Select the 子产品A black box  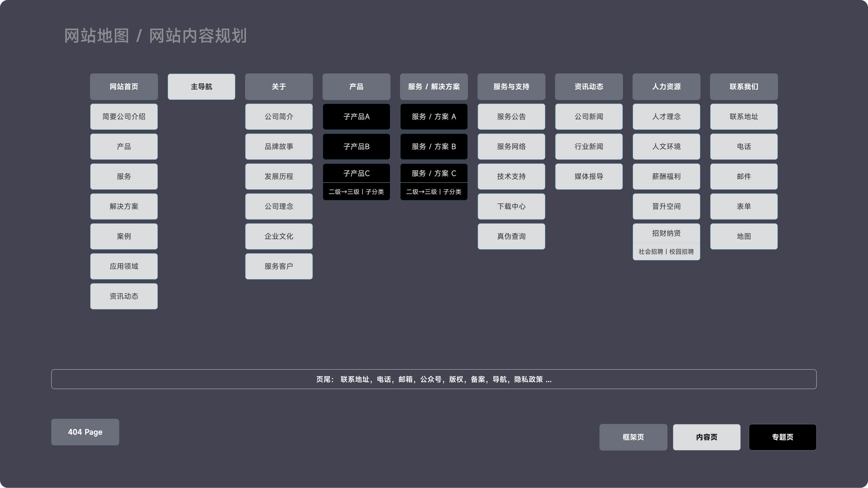(x=356, y=117)
